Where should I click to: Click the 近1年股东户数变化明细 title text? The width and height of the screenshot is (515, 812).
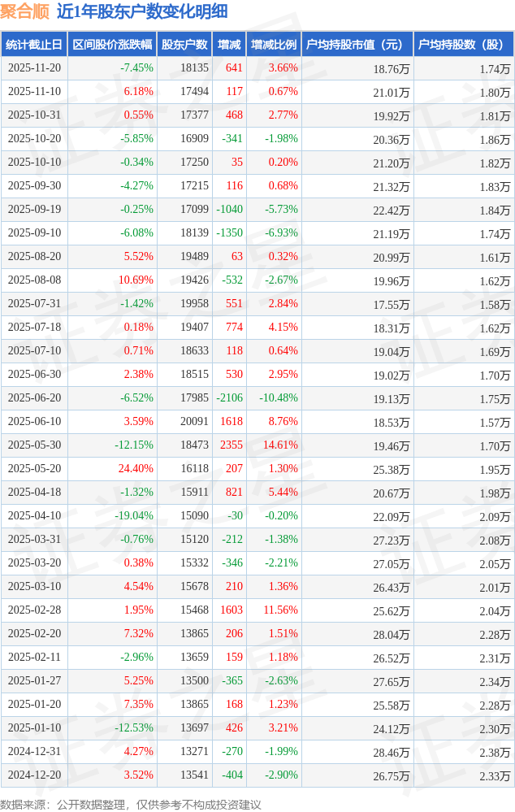click(x=142, y=11)
